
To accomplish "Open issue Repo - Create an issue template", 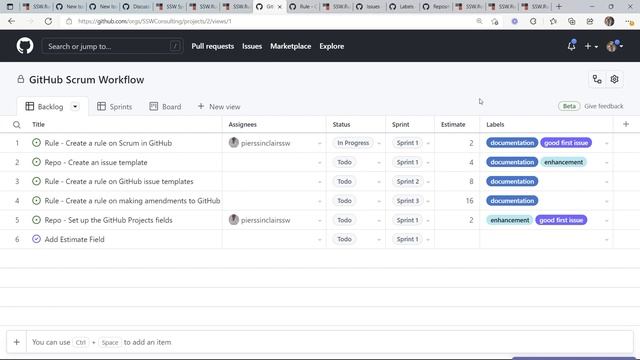I will 96,162.
